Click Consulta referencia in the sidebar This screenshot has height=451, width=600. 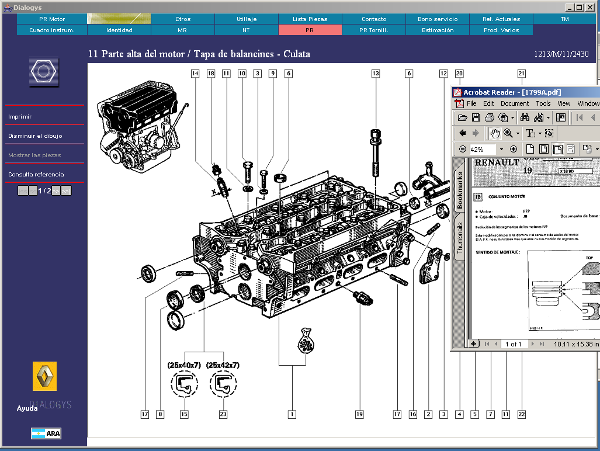pyautogui.click(x=36, y=174)
